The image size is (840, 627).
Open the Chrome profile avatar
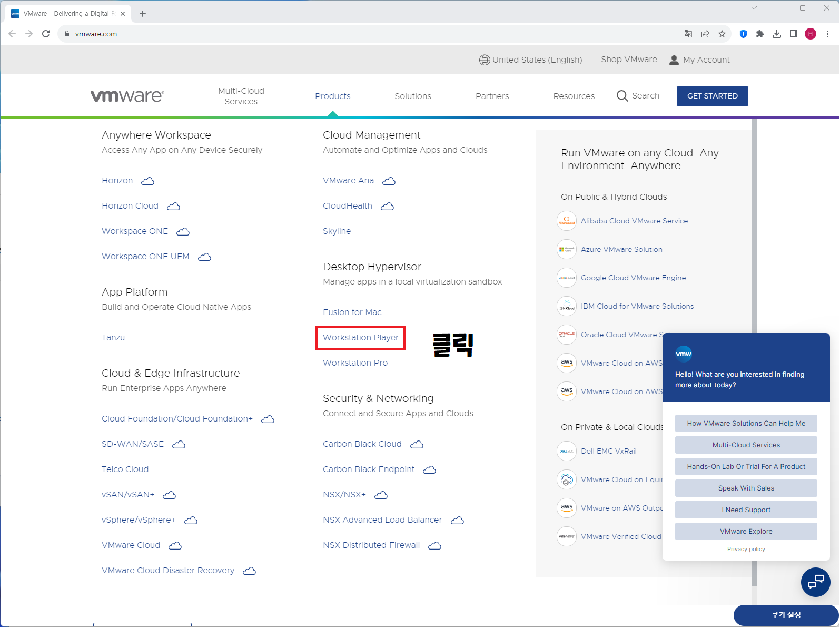click(x=811, y=34)
